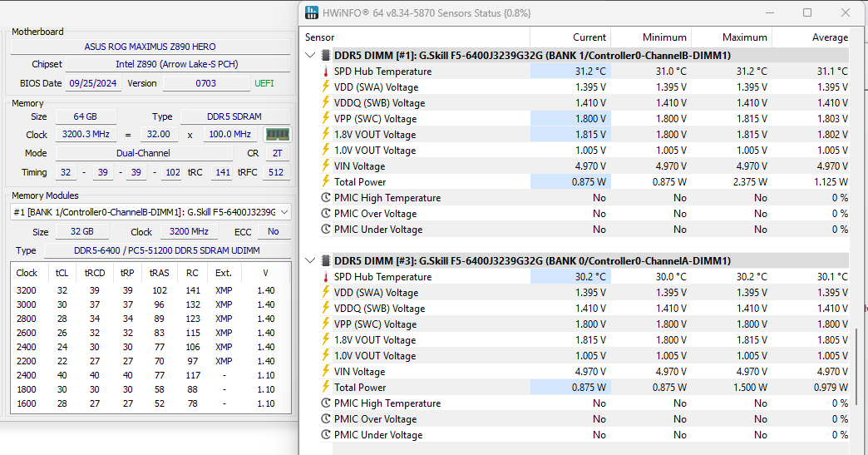868x455 pixels.
Task: Collapse the DDR5 DIMM [#3] sensor group
Action: pyautogui.click(x=311, y=260)
